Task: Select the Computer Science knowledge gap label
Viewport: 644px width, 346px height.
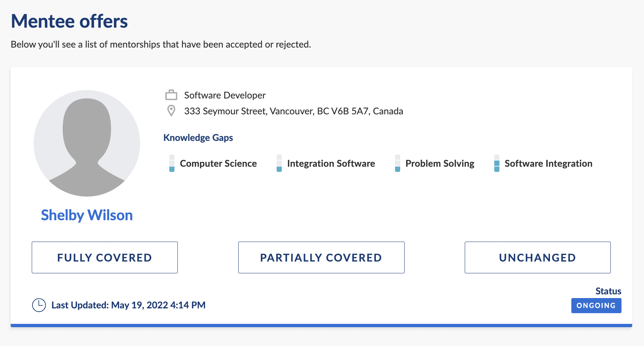Action: [x=218, y=163]
